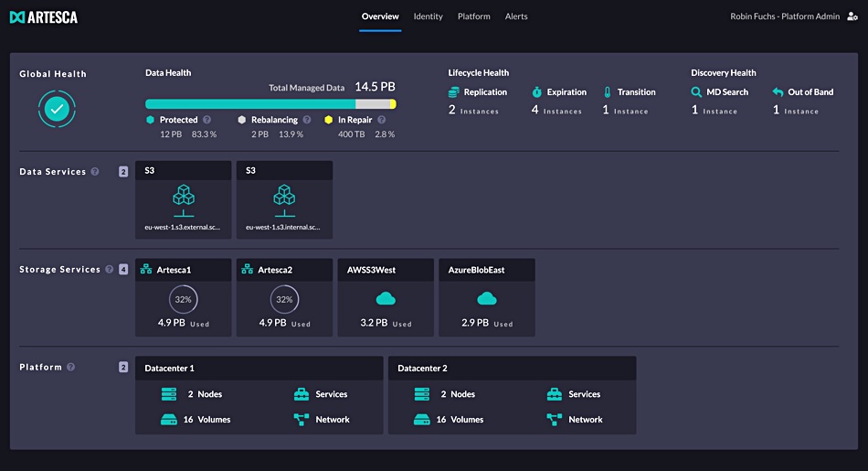Click Datacenter 2 Nodes server icon
868x471 pixels.
click(x=422, y=394)
